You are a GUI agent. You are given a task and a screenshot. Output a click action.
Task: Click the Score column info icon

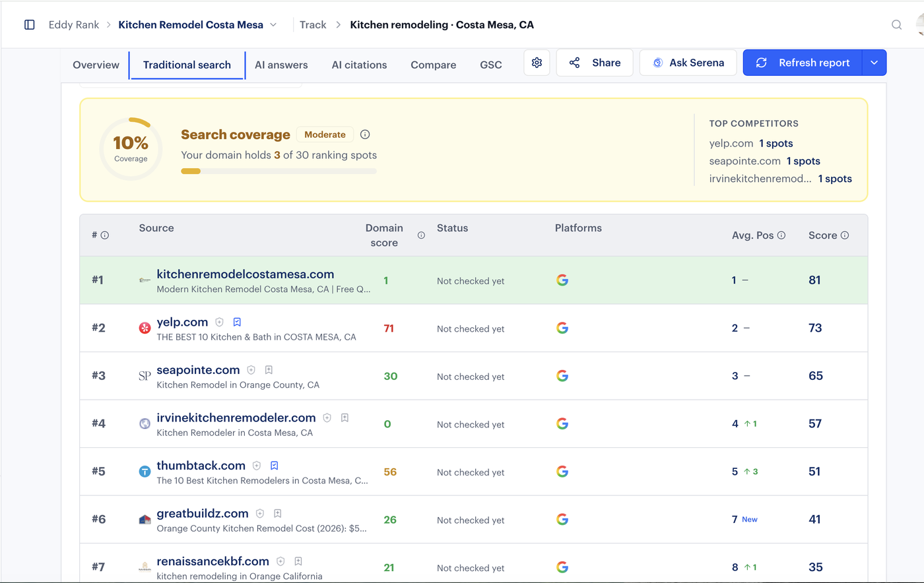click(x=845, y=235)
